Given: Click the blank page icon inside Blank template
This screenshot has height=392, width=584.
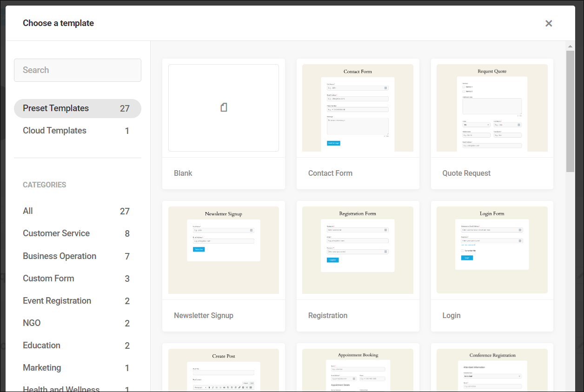Looking at the screenshot, I should (x=224, y=107).
